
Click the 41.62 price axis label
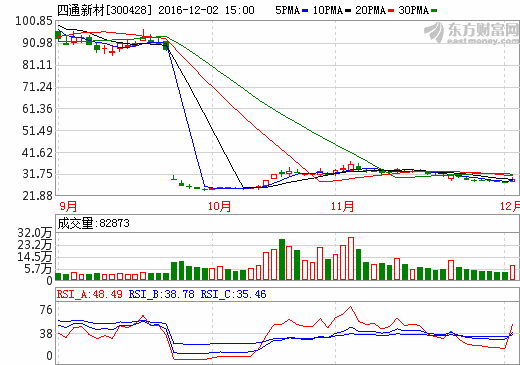tap(37, 153)
